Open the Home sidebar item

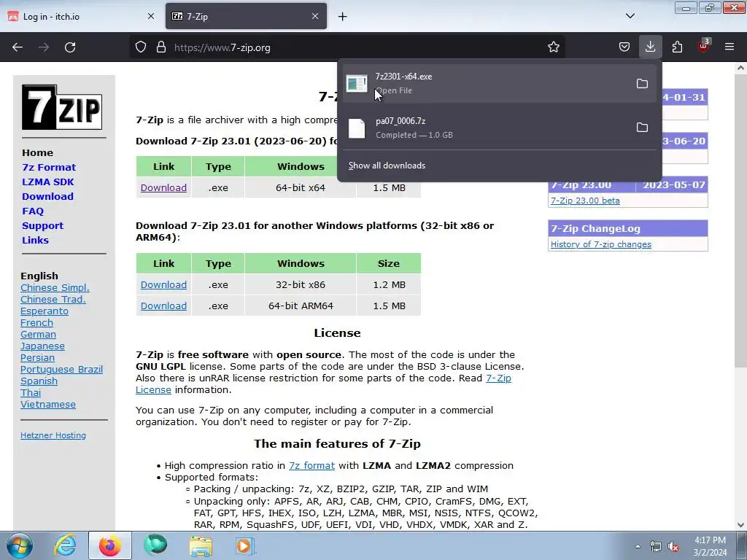38,153
